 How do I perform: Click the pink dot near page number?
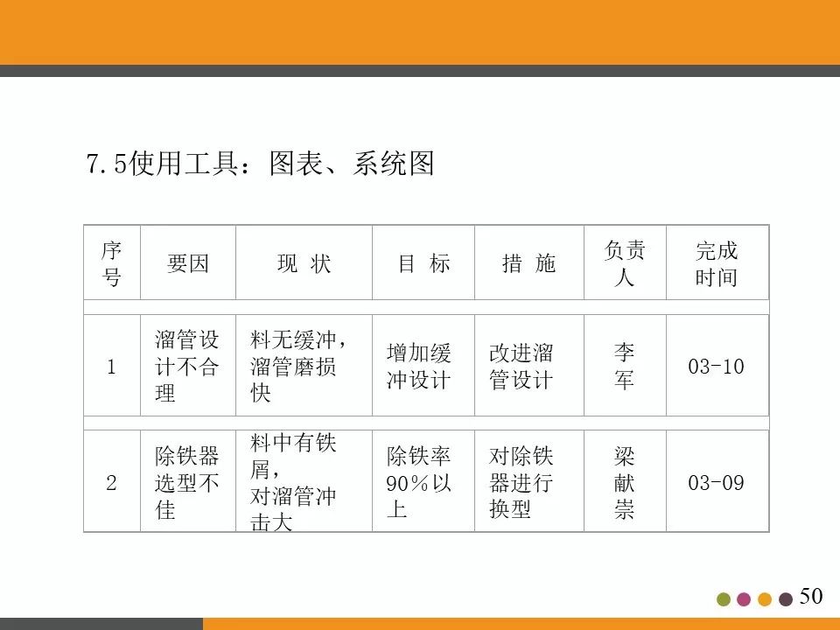(743, 599)
